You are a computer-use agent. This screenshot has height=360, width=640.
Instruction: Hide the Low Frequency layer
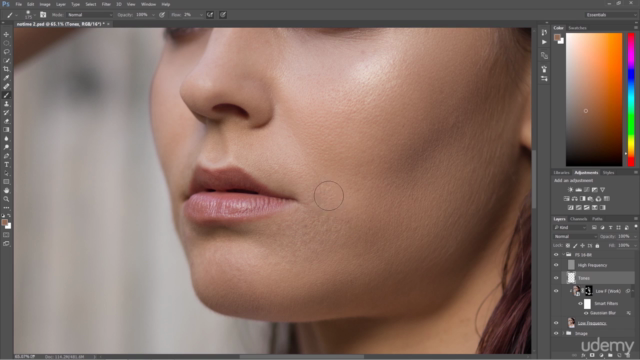(x=556, y=323)
